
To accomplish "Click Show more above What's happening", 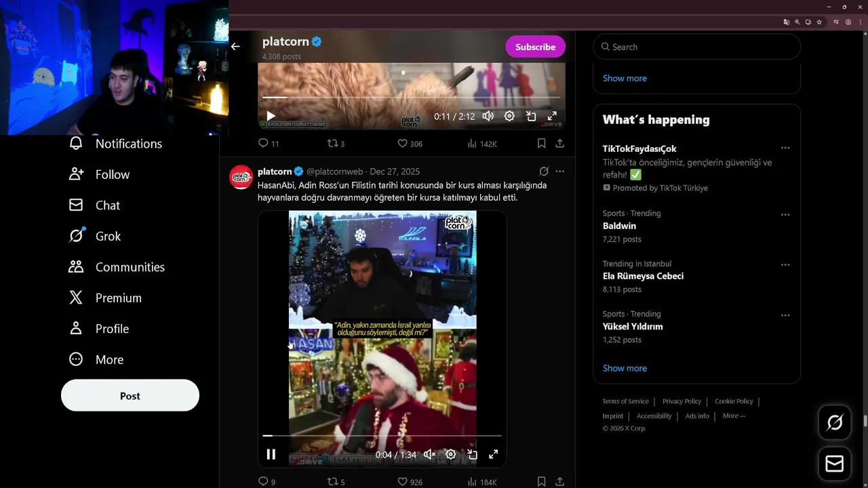I will tap(625, 78).
